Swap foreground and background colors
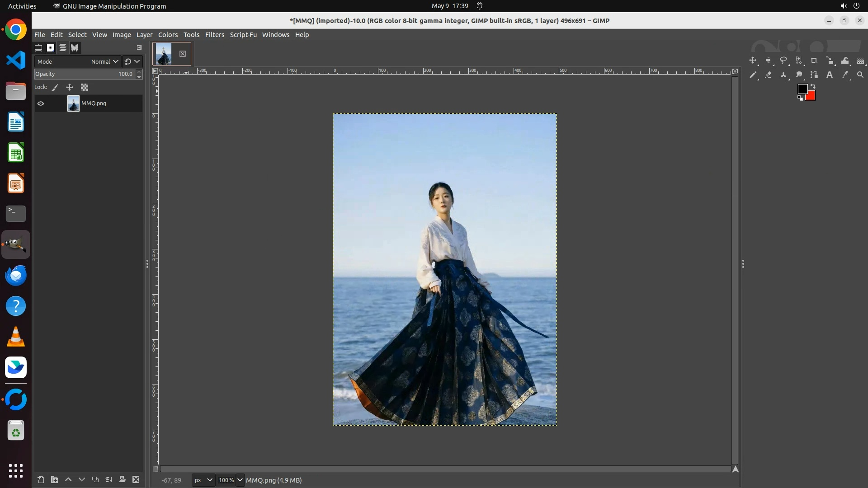Screen dimensions: 868x488 click(x=813, y=86)
